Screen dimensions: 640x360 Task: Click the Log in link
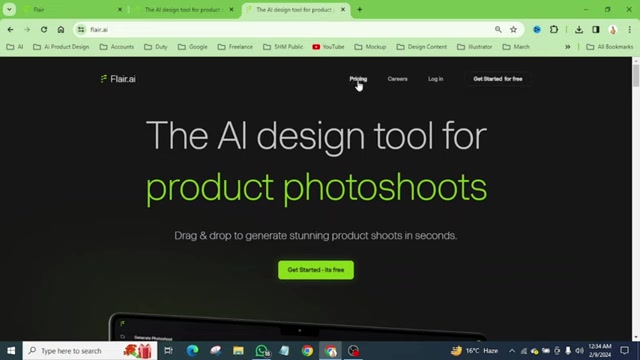point(436,79)
